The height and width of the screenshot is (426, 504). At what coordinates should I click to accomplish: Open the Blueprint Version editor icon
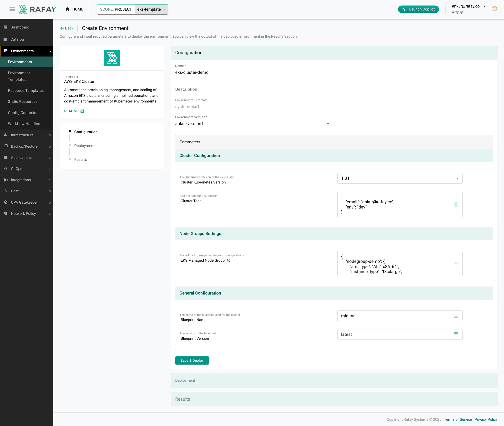pyautogui.click(x=456, y=334)
